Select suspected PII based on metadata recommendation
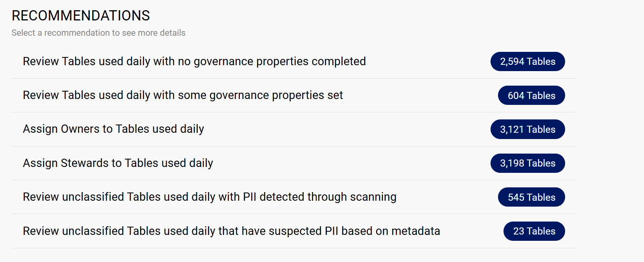644x262 pixels. point(231,231)
